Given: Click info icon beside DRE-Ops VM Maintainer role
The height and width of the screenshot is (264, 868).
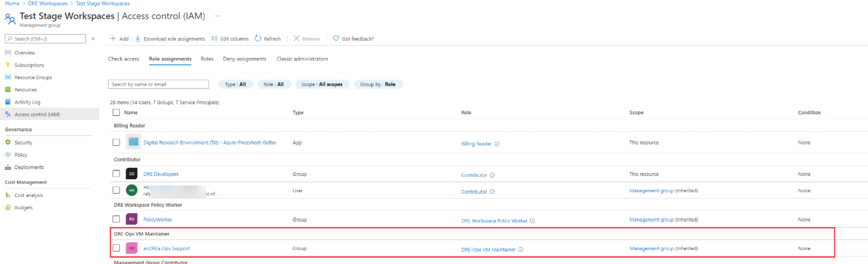Looking at the screenshot, I should [x=520, y=250].
